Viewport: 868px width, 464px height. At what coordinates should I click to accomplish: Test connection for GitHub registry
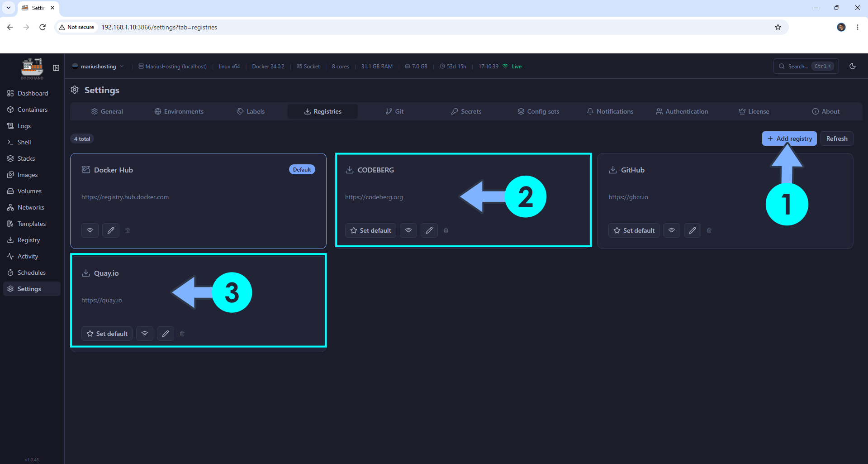tap(672, 230)
